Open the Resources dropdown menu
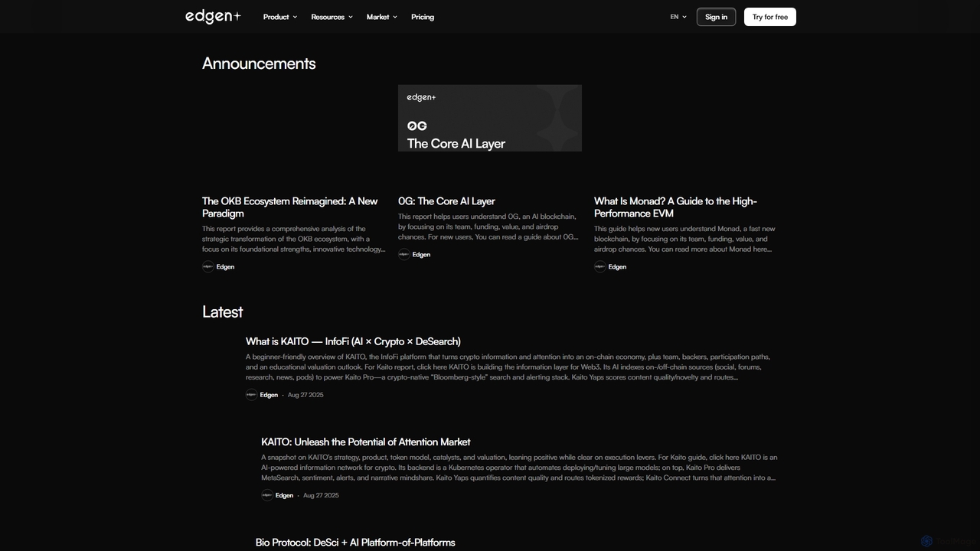This screenshot has height=551, width=980. click(x=332, y=17)
